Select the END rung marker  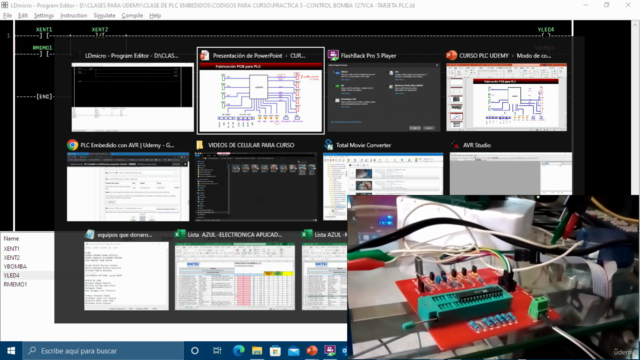(x=44, y=96)
